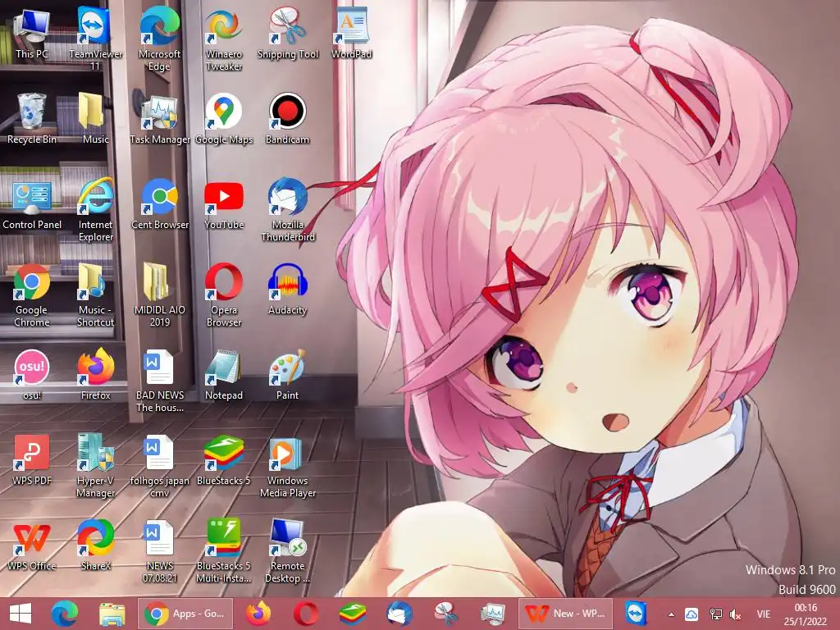840x630 pixels.
Task: Click the Firefox desktop shortcut
Action: [95, 374]
